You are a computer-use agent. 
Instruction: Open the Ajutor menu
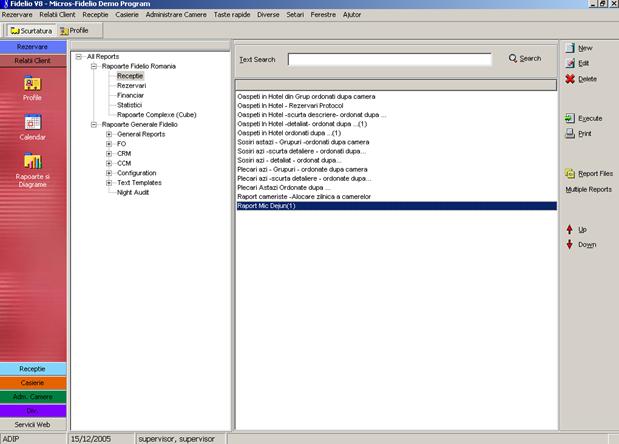tap(352, 15)
